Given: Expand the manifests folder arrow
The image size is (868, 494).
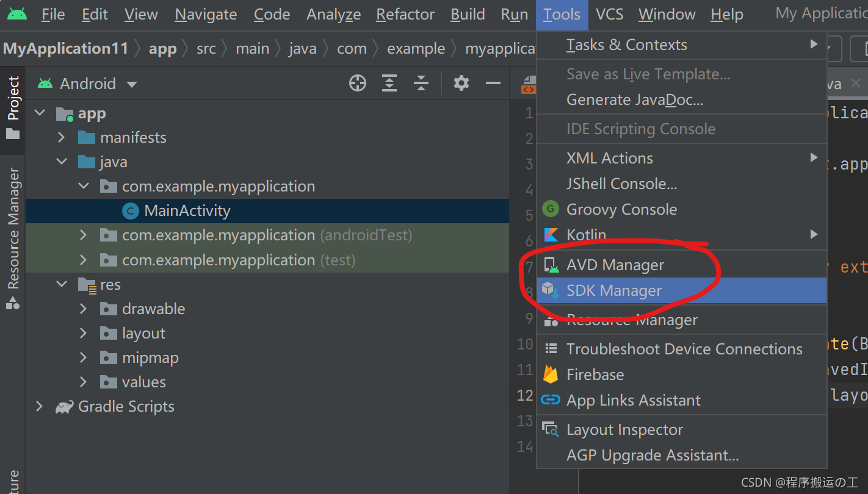Looking at the screenshot, I should click(62, 138).
